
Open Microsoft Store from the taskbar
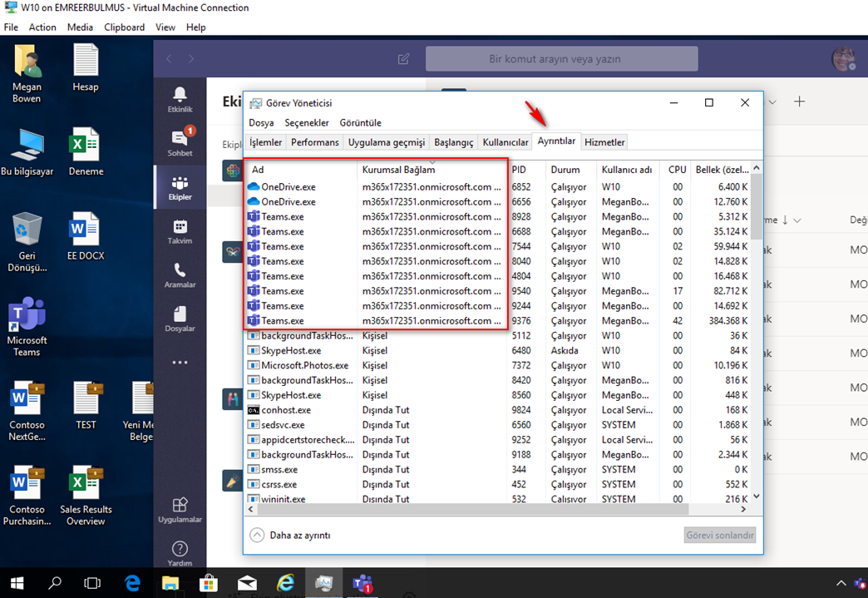point(209,583)
